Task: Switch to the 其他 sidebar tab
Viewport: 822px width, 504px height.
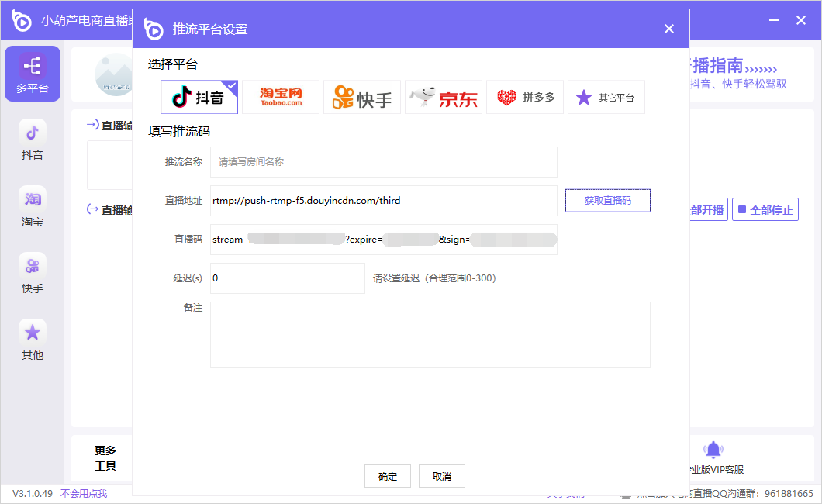Action: (33, 340)
